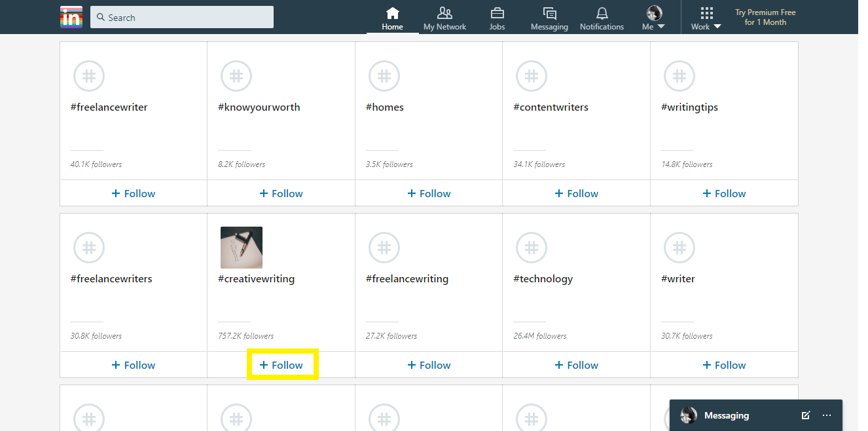Open the Home tab
Image resolution: width=868 pixels, height=431 pixels.
tap(392, 18)
